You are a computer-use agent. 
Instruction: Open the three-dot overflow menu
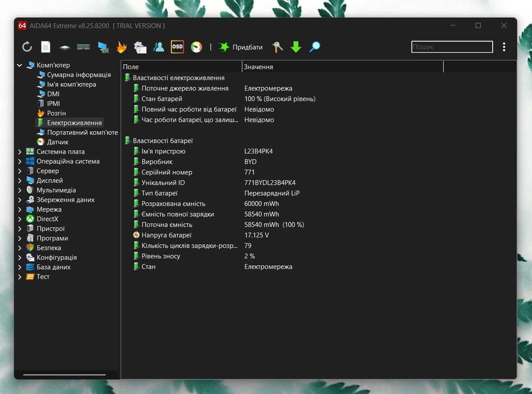pyautogui.click(x=504, y=47)
